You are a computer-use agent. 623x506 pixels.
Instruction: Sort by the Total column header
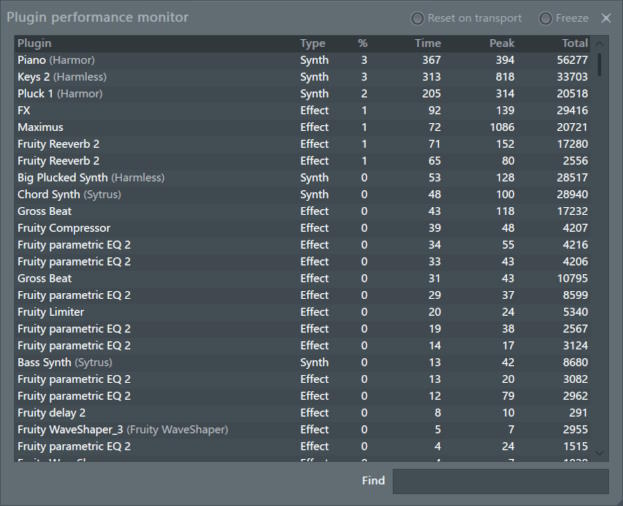[x=574, y=43]
